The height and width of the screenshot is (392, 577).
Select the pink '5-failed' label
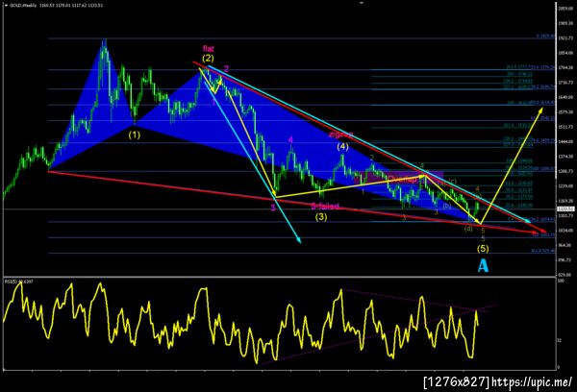325,206
